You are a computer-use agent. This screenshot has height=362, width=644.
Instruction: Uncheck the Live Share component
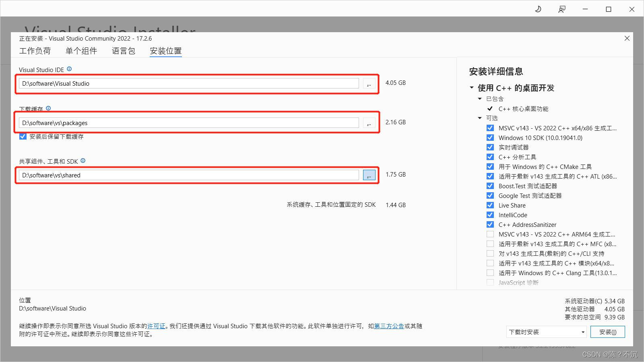pos(490,205)
